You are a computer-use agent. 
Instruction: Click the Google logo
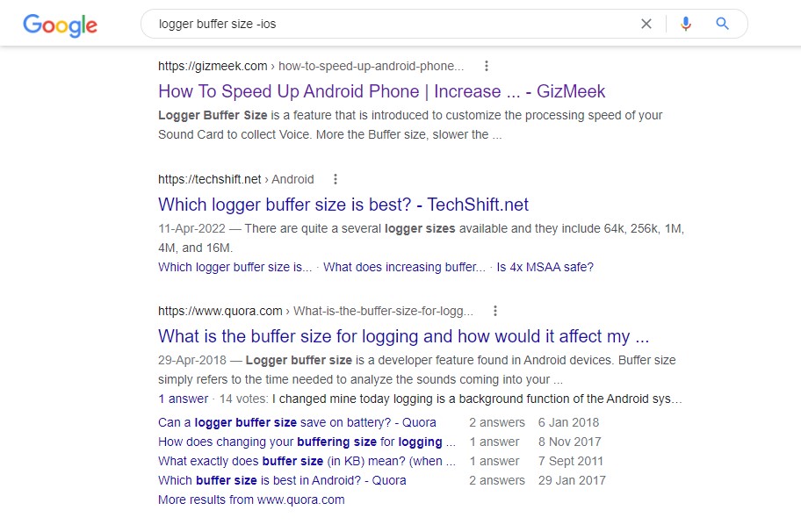(60, 25)
